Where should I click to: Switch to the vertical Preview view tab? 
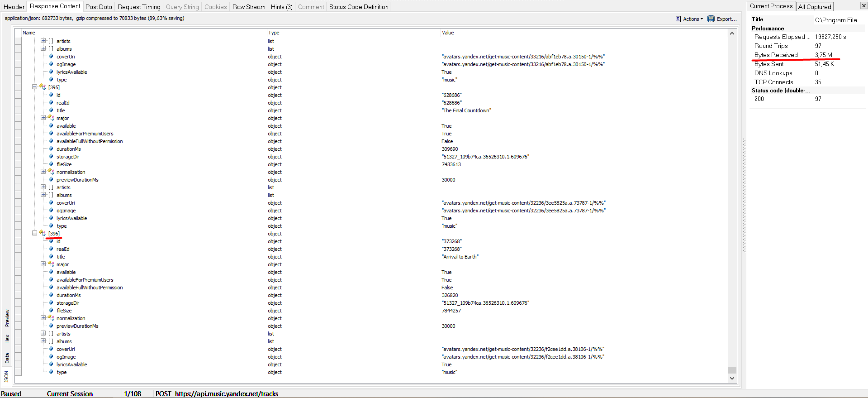[7, 318]
